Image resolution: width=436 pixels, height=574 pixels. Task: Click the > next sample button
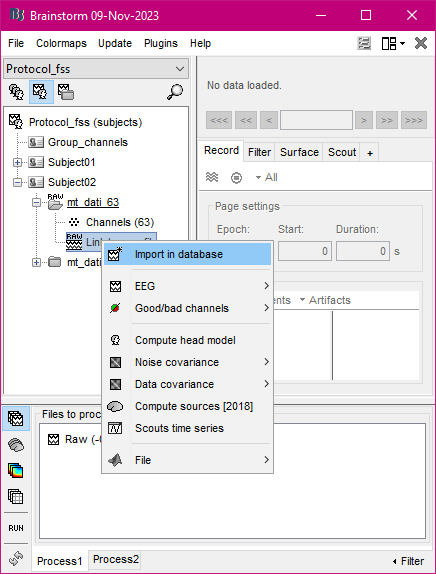point(364,120)
